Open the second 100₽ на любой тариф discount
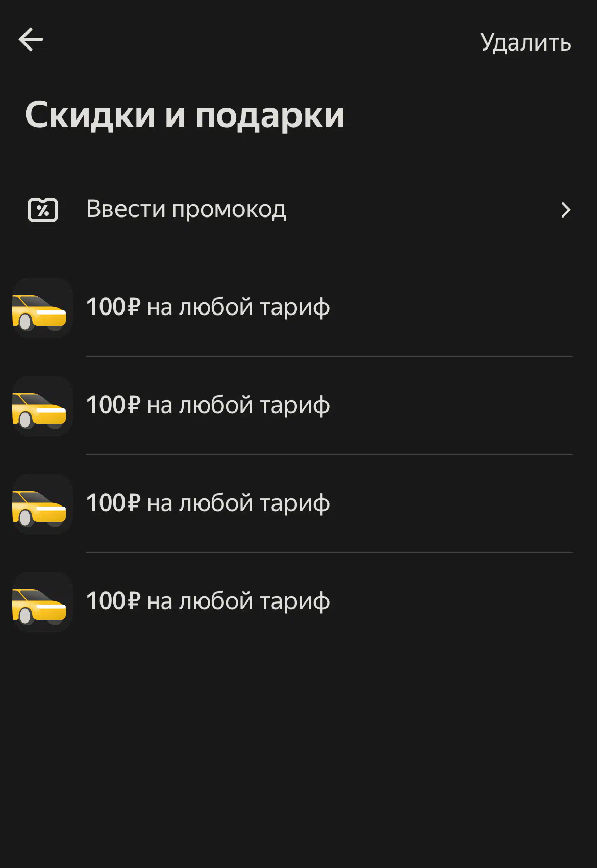Viewport: 597px width, 868px height. click(298, 406)
